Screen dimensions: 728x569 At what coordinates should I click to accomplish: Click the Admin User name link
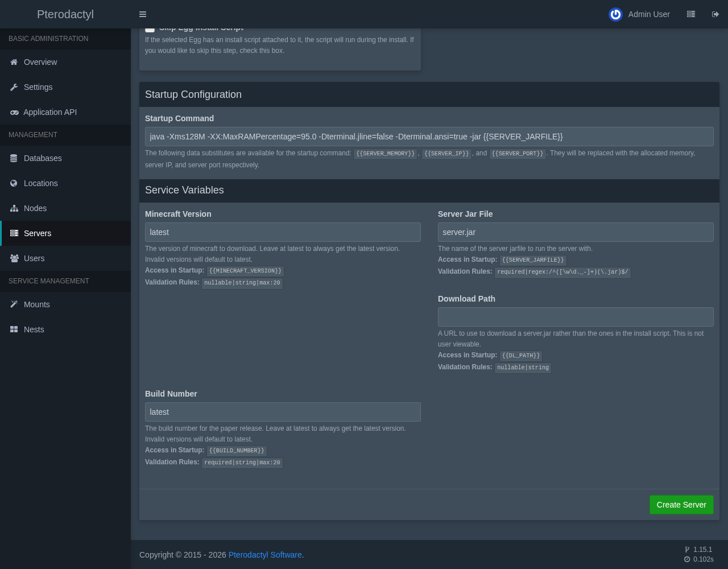click(x=649, y=14)
